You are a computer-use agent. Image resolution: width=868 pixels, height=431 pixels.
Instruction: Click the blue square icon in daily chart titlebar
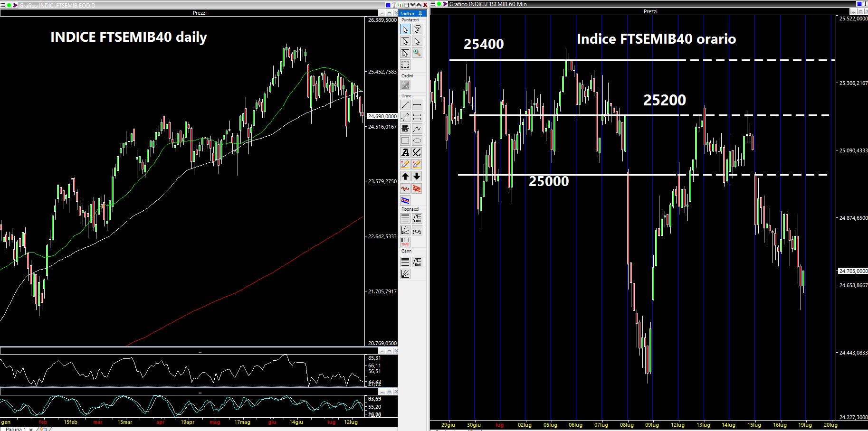pos(388,5)
